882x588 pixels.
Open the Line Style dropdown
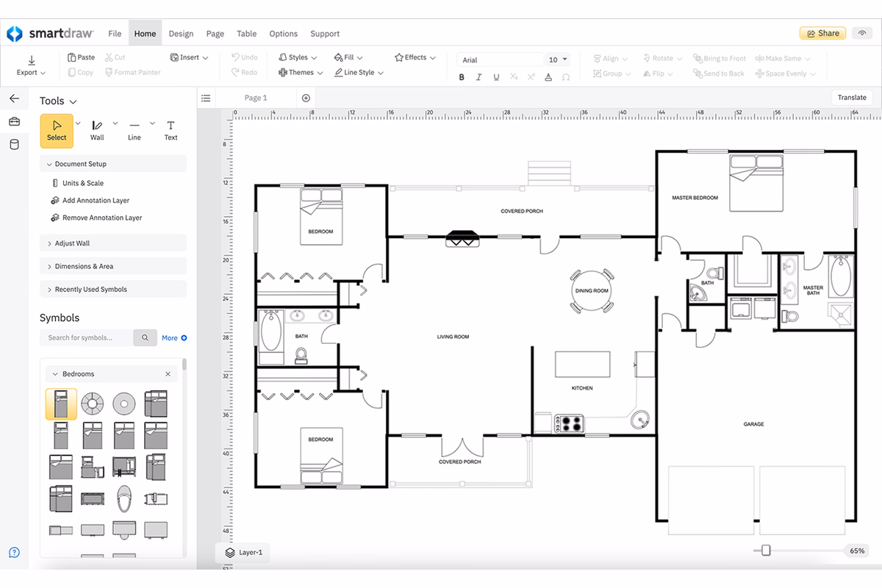coord(358,73)
